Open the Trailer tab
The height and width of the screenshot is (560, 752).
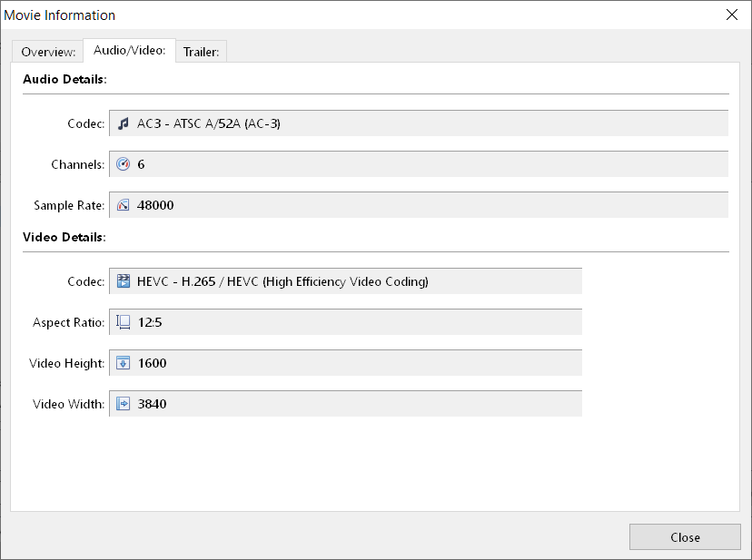(201, 52)
